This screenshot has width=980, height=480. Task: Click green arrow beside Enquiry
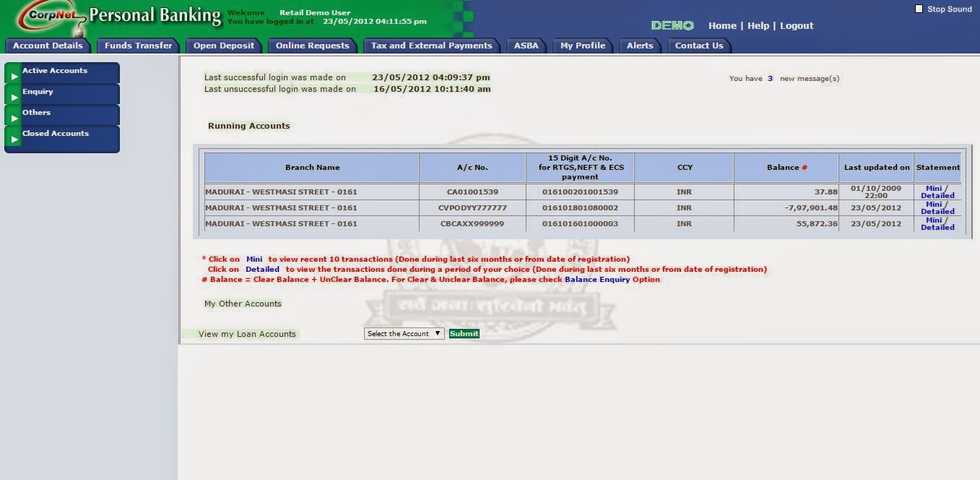click(x=14, y=97)
